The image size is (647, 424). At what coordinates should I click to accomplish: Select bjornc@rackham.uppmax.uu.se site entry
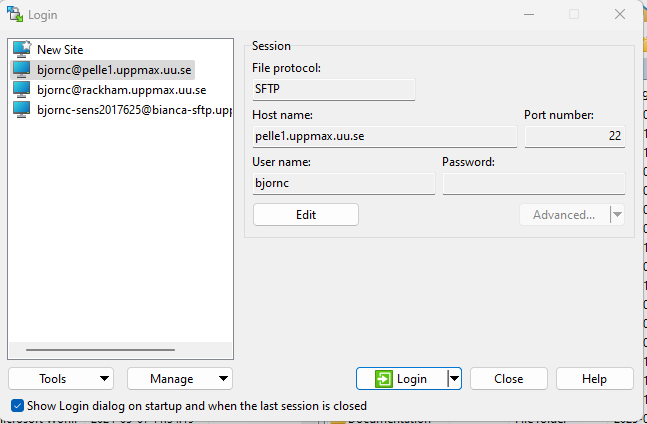tap(121, 89)
